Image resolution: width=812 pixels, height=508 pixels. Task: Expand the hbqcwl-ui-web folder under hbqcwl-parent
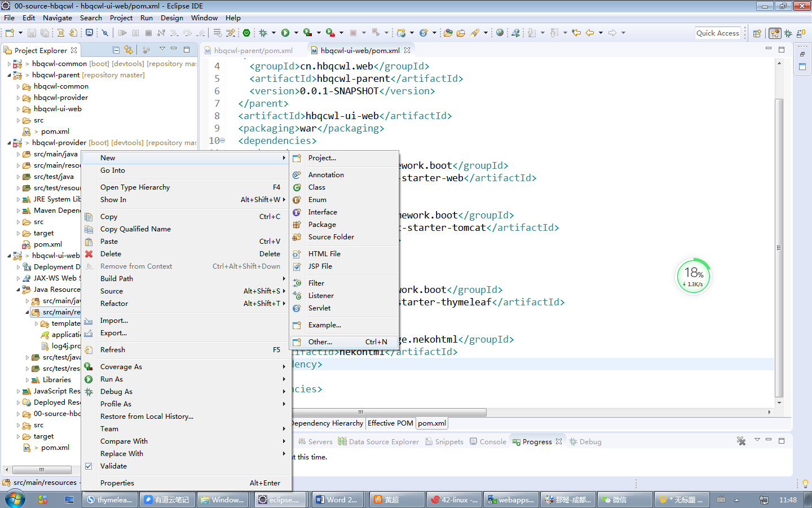coord(18,109)
